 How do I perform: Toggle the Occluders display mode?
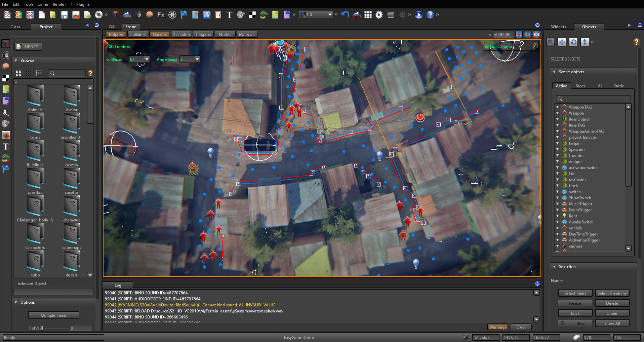point(182,34)
